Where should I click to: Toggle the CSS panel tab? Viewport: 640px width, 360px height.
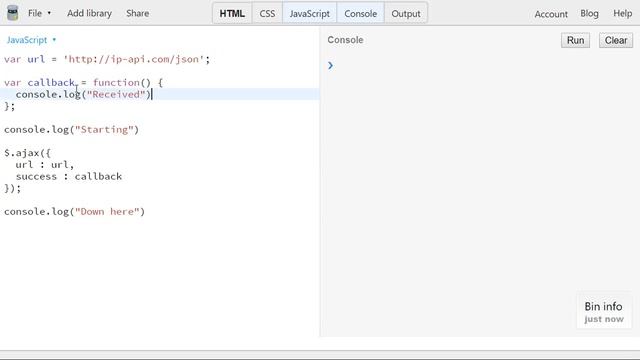267,13
